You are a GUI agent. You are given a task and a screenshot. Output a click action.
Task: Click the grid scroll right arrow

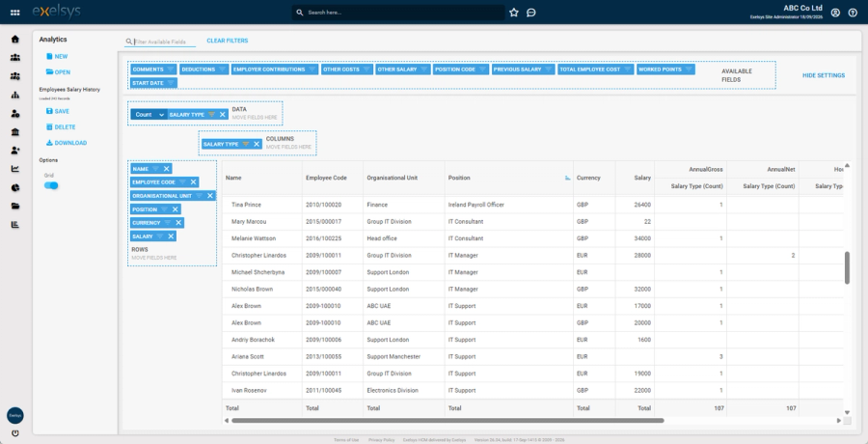click(839, 421)
